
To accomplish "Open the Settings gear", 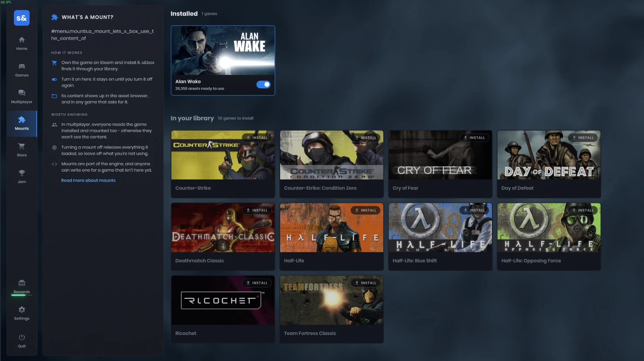I will (22, 310).
